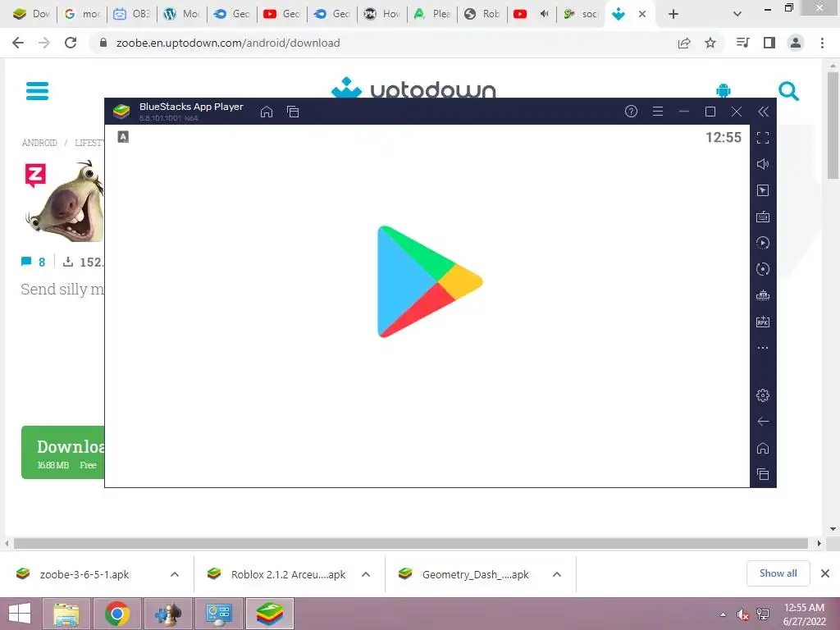
Task: Open zoobe-3-6-5-1.apk download item
Action: [84, 574]
